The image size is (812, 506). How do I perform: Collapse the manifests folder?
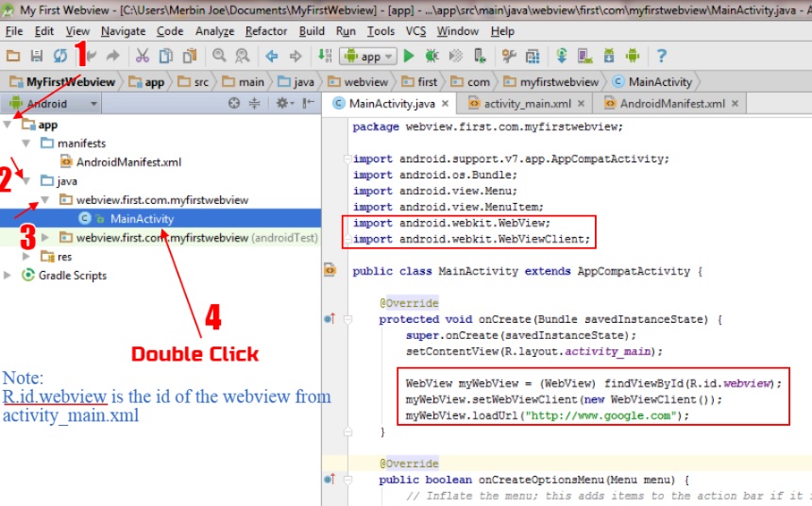coord(25,143)
